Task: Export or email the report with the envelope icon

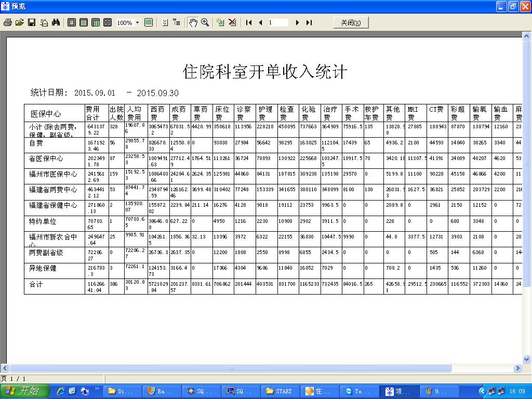Action: (44, 23)
